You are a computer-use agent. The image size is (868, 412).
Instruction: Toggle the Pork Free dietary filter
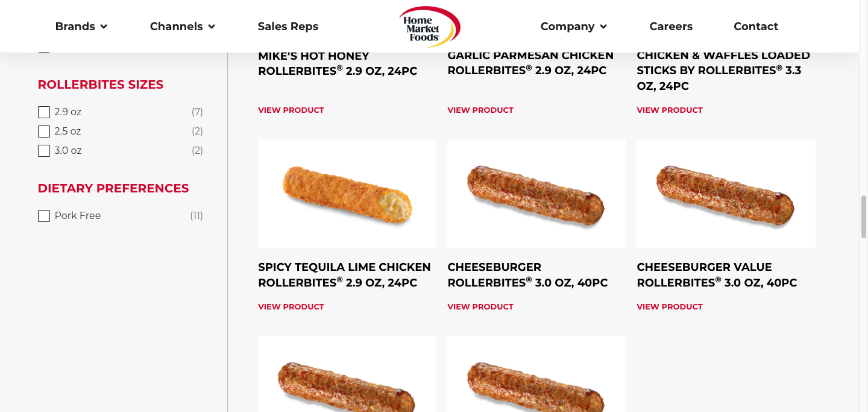[x=44, y=216]
